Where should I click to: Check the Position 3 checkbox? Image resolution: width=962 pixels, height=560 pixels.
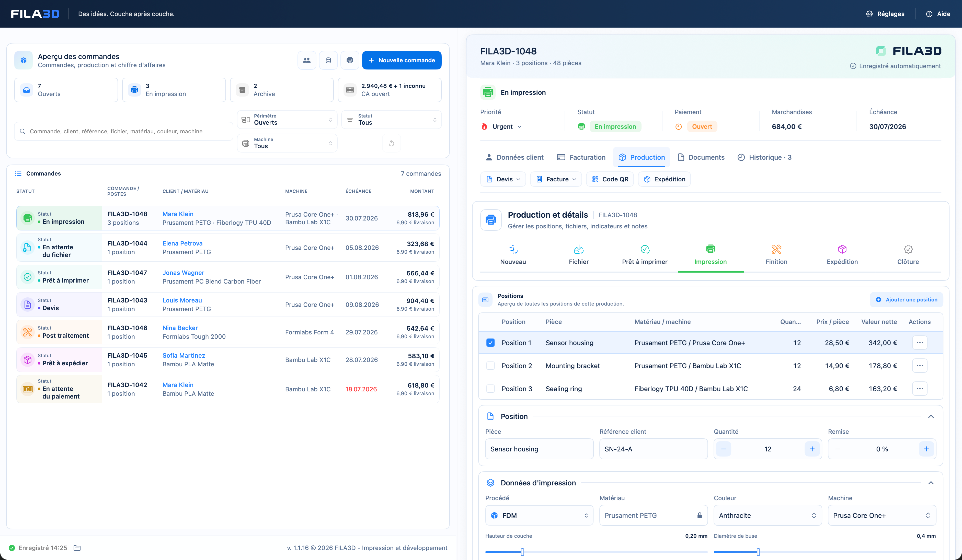pyautogui.click(x=490, y=388)
